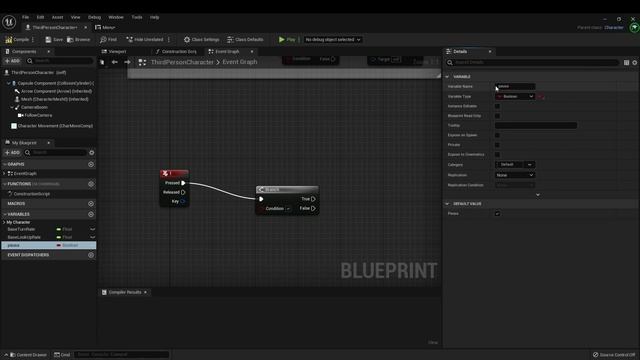Click the graph breadcrumb grid icon
The height and width of the screenshot is (360, 640).
(x=142, y=62)
